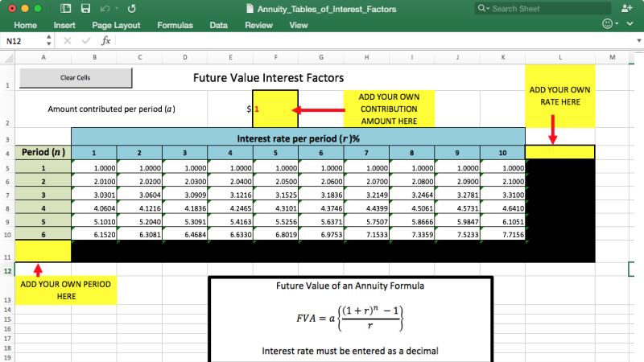Viewport: 644px width, 362px height.
Task: Click 'Amount contributed per period (a)' label
Action: coord(111,109)
